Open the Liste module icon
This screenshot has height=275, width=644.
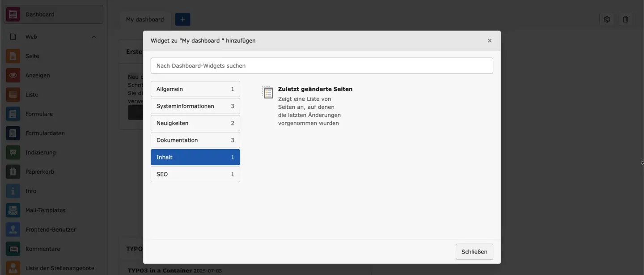pos(13,95)
